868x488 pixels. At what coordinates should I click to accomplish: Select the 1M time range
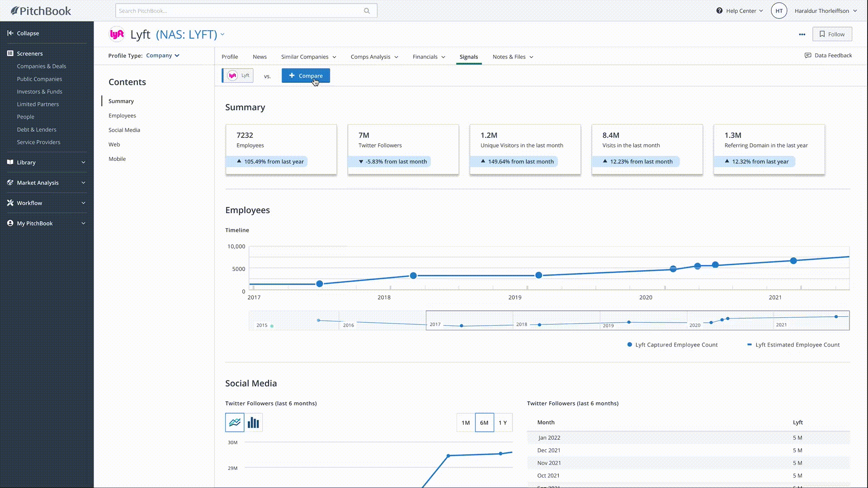click(x=466, y=423)
